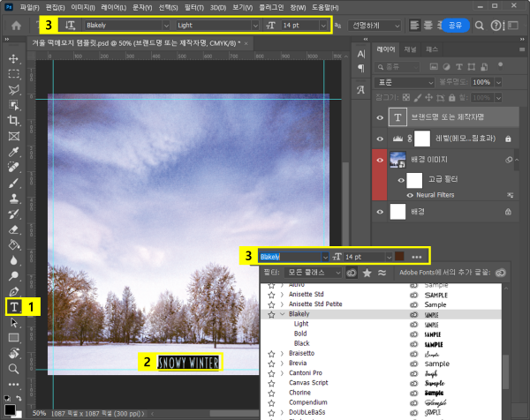Select the Spot Healing Brush tool
The width and height of the screenshot is (530, 420).
13,168
